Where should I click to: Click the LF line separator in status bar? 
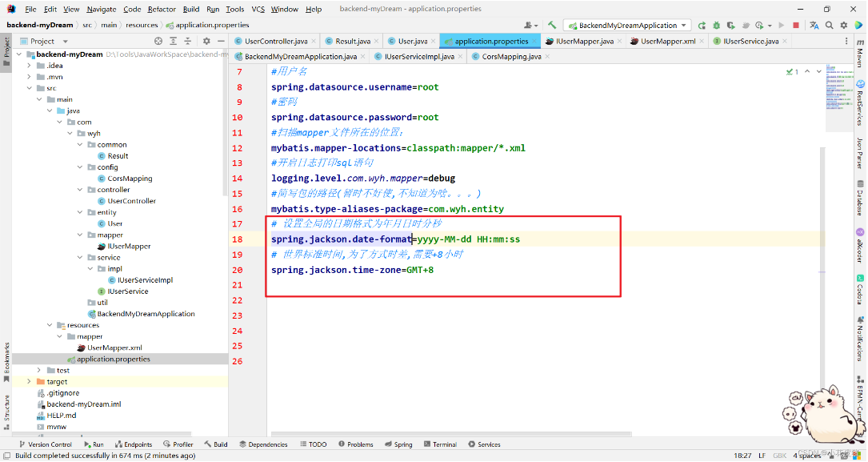(762, 456)
